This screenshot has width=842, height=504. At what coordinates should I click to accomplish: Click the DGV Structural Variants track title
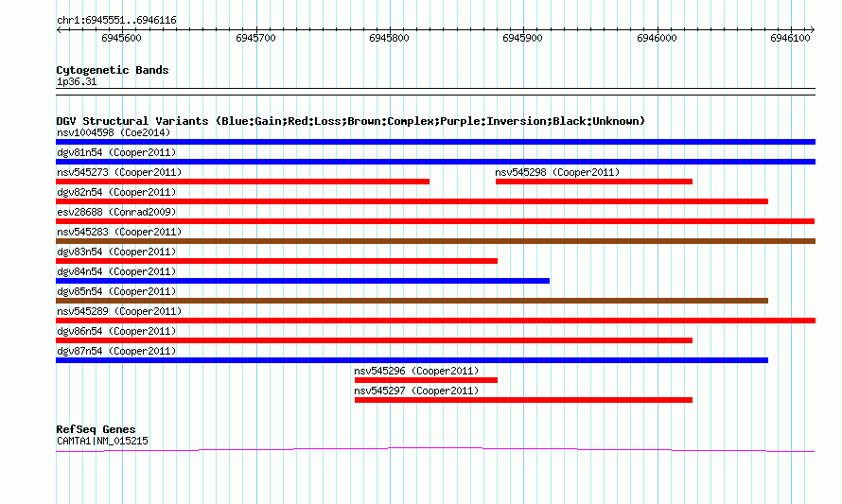[x=350, y=121]
